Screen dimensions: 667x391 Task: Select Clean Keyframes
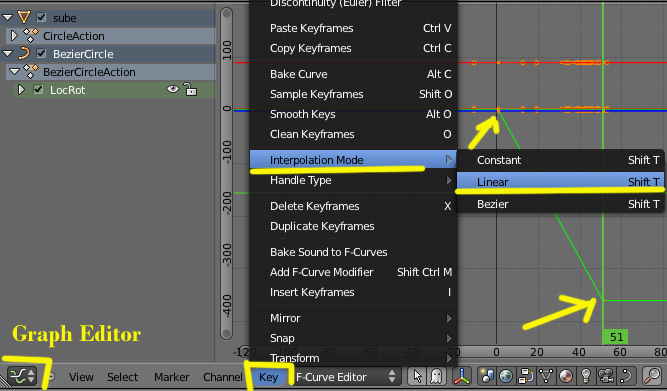(353, 134)
